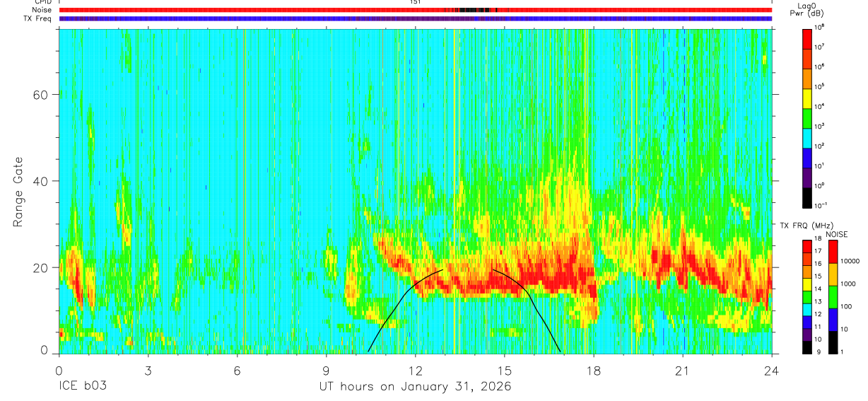The height and width of the screenshot is (401, 868).
Task: Click the Range Gate tick label '60'
Action: [41, 95]
